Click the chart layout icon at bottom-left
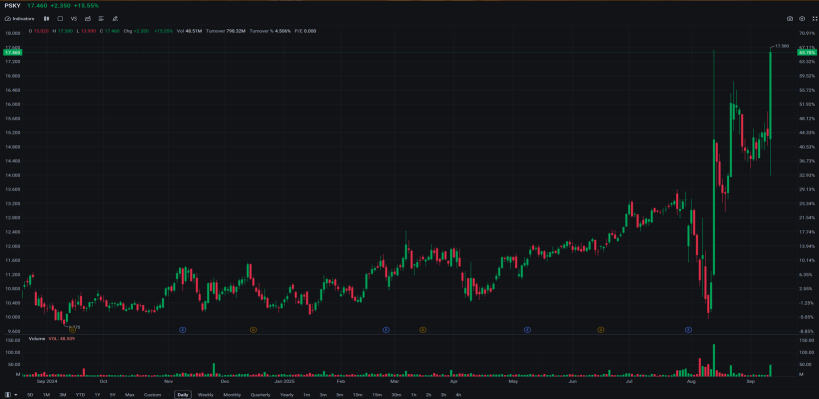The image size is (819, 399). [x=8, y=395]
